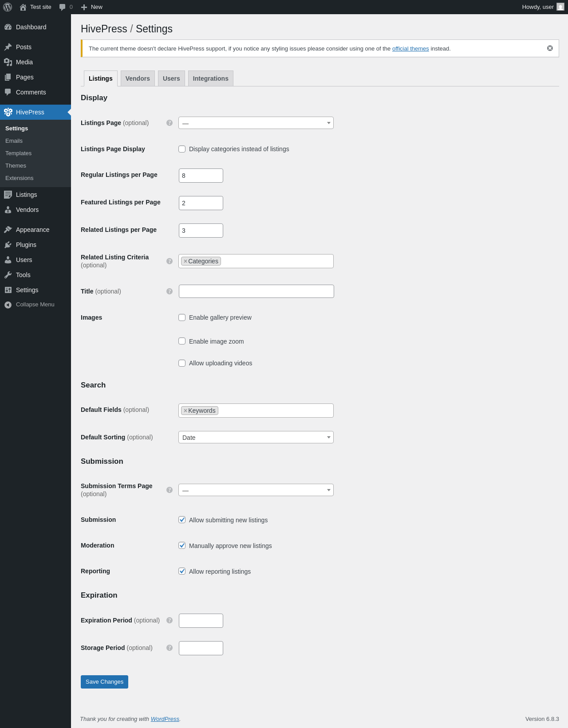Viewport: 568px width, 728px height.
Task: Switch to the Vendors settings tab
Action: click(138, 78)
